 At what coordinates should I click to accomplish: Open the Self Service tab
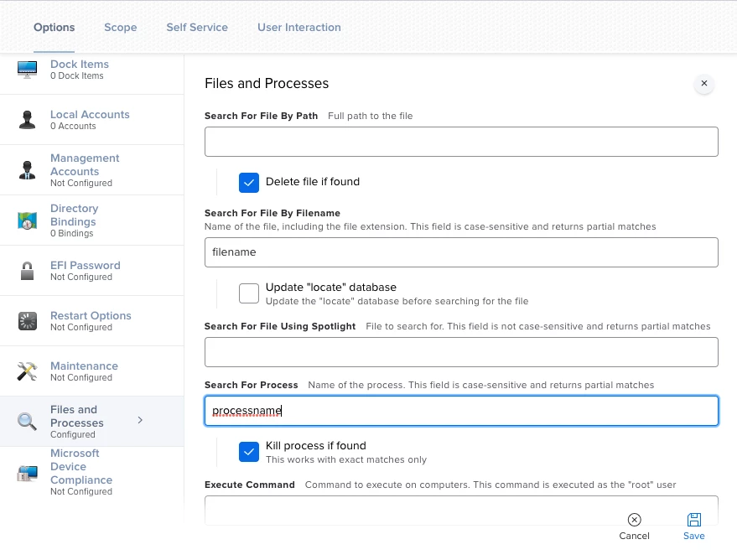(x=197, y=28)
